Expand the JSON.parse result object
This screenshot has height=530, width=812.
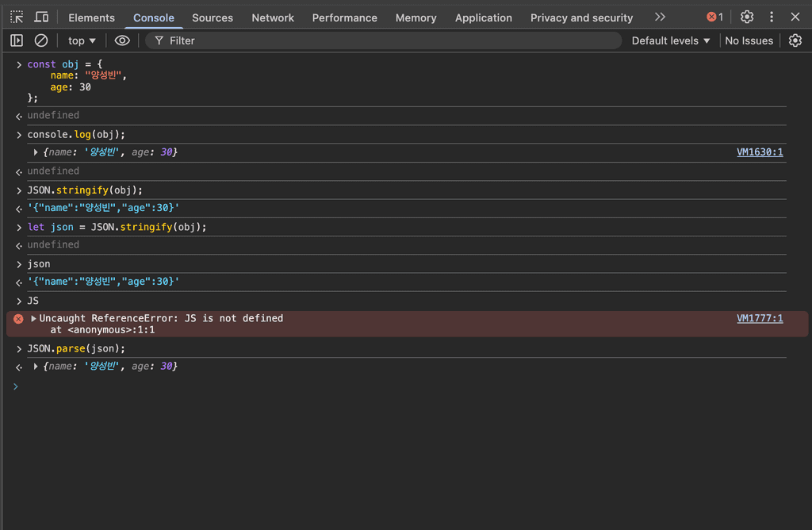[36, 367]
